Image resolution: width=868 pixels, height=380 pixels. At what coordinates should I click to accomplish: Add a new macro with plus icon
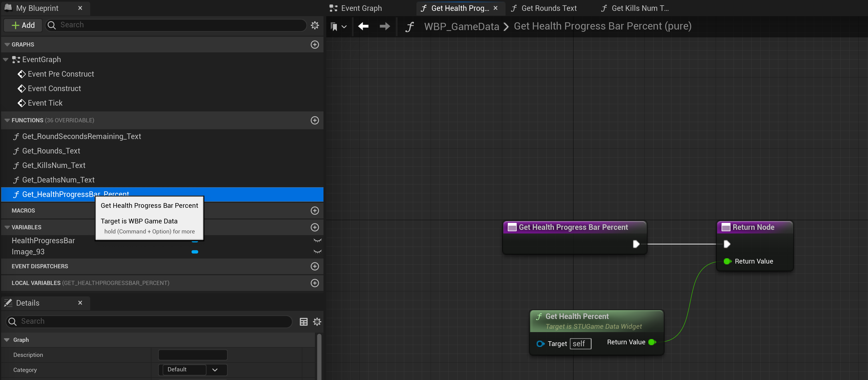315,211
